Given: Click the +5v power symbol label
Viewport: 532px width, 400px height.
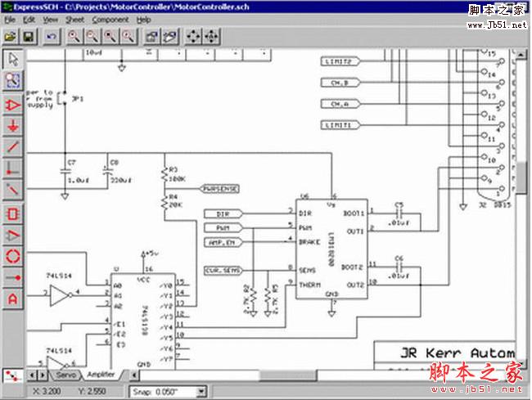Looking at the screenshot, I should (152, 254).
